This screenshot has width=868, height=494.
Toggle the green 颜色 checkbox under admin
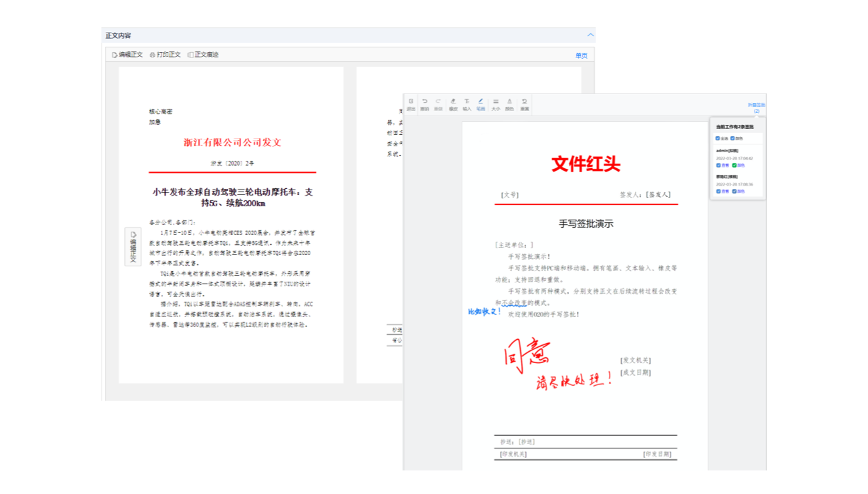(734, 165)
